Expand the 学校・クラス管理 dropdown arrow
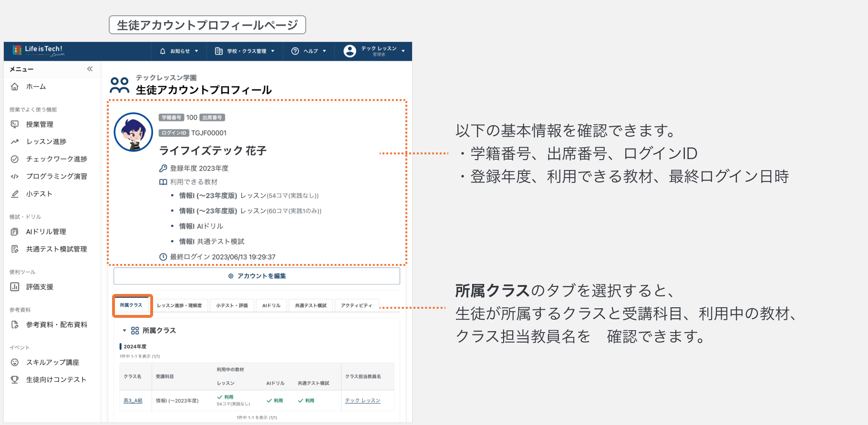Viewport: 868px width, 425px height. 273,51
